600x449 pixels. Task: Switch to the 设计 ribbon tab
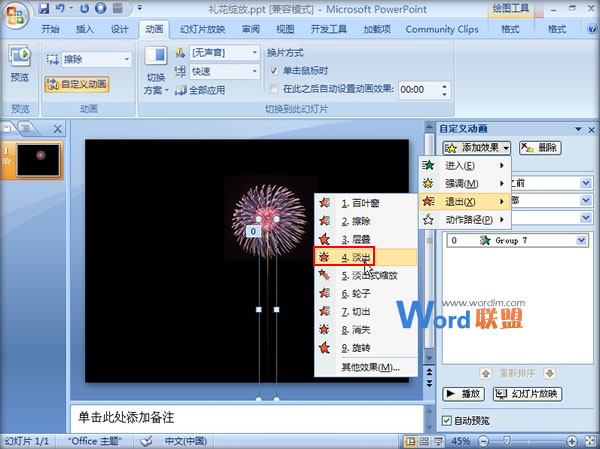pos(119,29)
